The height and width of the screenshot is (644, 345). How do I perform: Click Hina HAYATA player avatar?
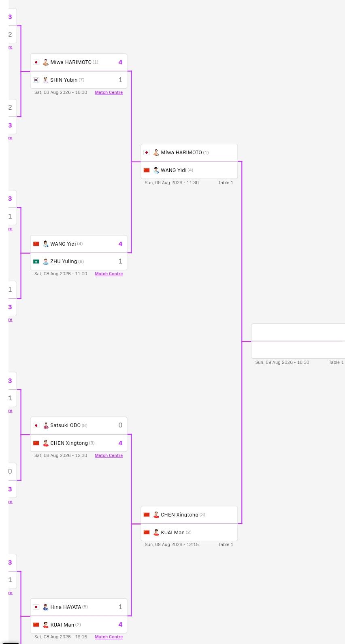46,607
